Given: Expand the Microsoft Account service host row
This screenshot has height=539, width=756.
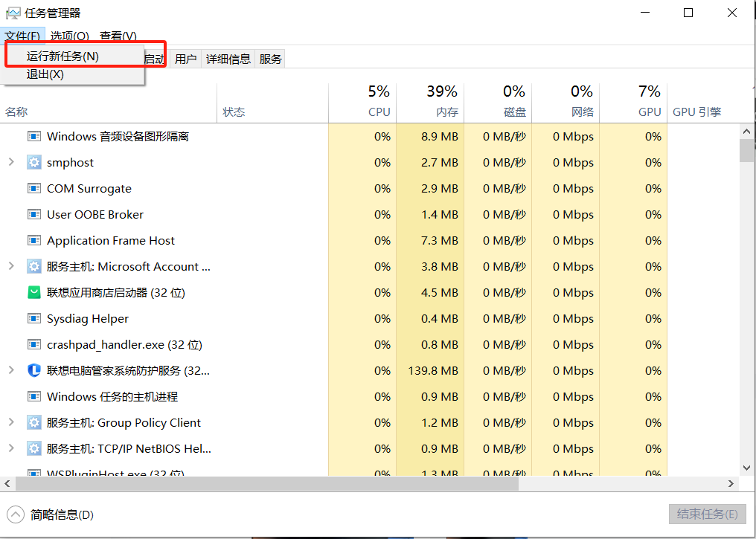Looking at the screenshot, I should click(11, 266).
